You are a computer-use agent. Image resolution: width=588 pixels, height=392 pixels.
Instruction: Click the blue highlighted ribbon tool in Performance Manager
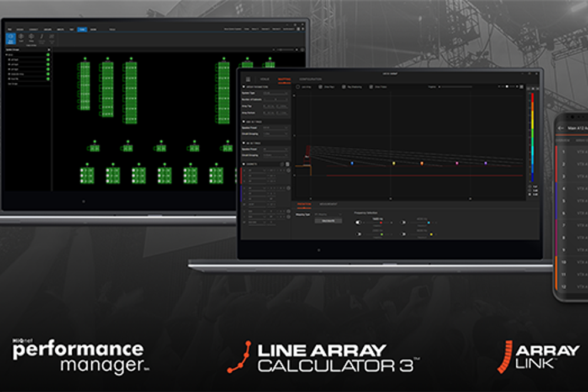click(x=11, y=39)
